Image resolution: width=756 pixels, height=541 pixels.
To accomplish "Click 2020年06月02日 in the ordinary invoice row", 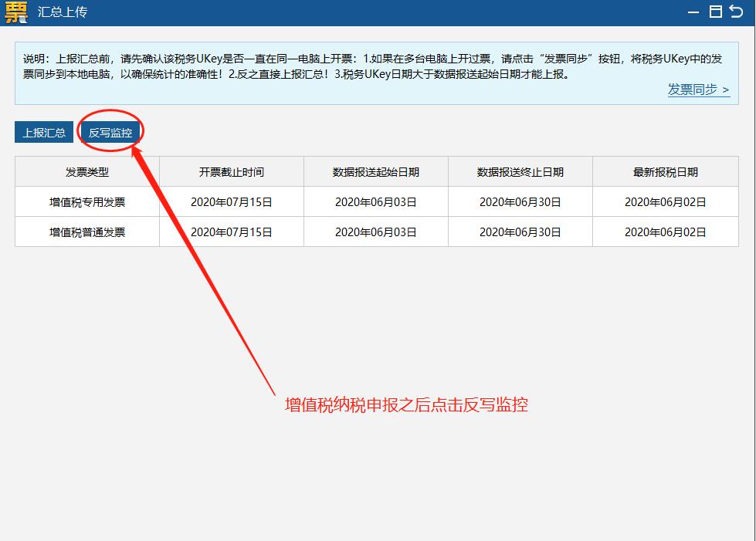I will pos(663,232).
